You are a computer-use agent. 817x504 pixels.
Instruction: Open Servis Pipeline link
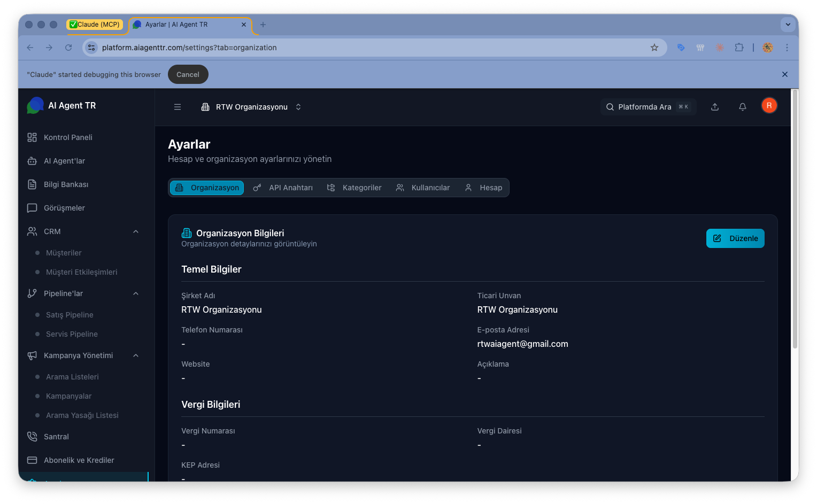tap(72, 334)
